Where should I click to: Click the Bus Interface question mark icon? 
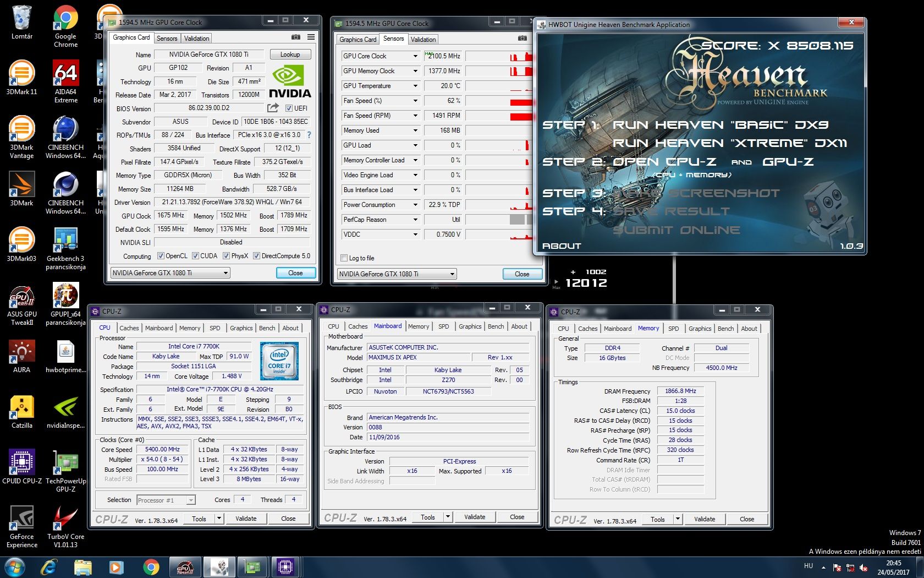pyautogui.click(x=309, y=134)
